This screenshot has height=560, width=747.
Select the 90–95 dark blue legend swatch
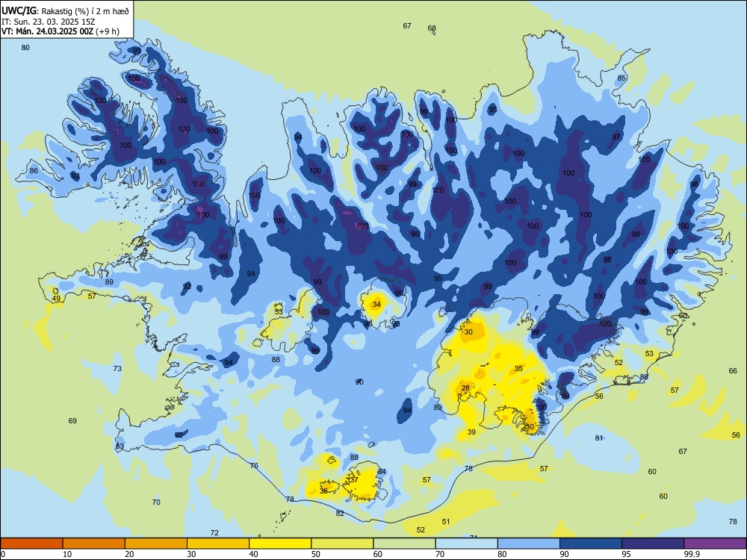tap(591, 544)
